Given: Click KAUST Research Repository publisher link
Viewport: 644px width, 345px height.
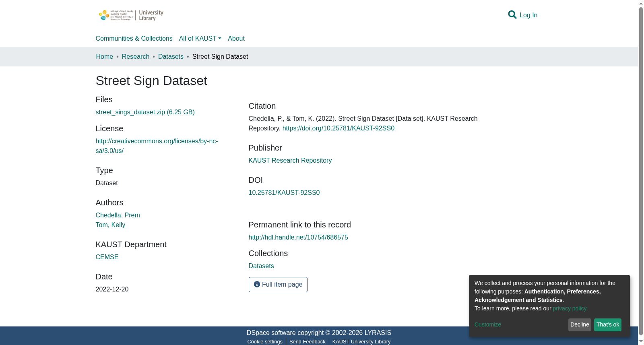Looking at the screenshot, I should point(290,161).
